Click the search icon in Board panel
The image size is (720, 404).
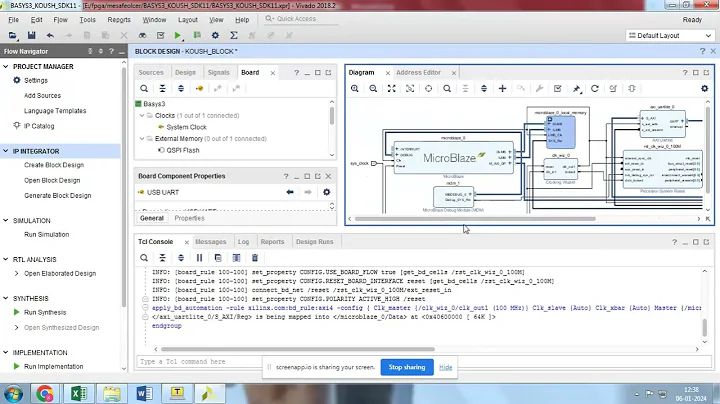point(144,89)
